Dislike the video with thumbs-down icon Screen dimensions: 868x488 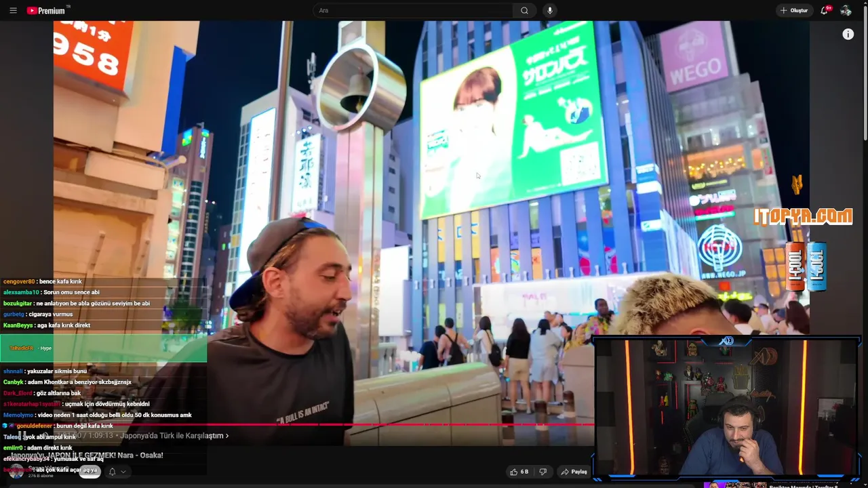pos(542,472)
